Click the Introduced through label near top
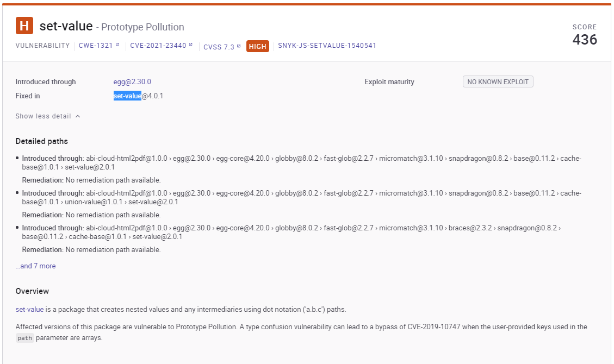 tap(46, 81)
